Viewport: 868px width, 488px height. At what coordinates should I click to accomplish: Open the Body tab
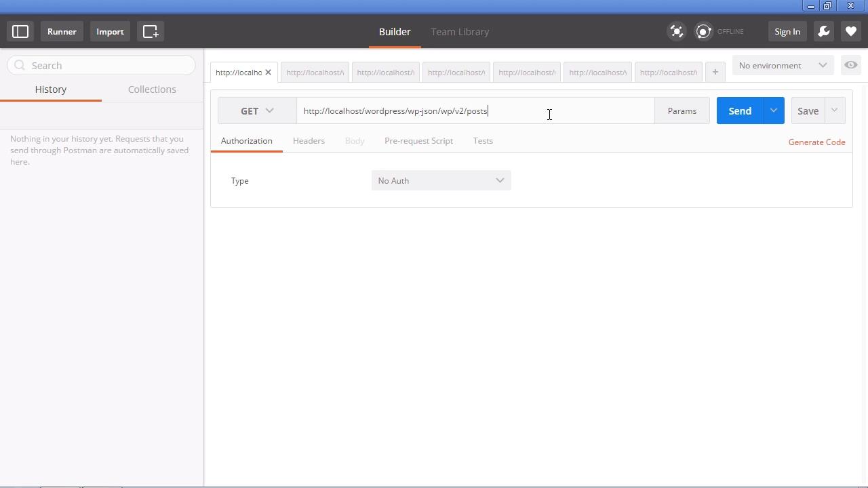click(355, 141)
